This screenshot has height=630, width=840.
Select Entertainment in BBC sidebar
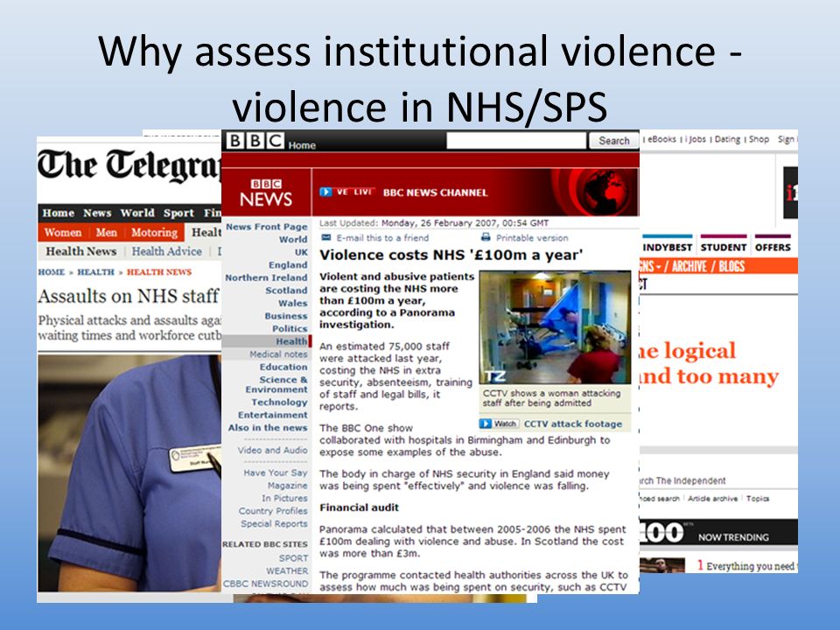(273, 415)
